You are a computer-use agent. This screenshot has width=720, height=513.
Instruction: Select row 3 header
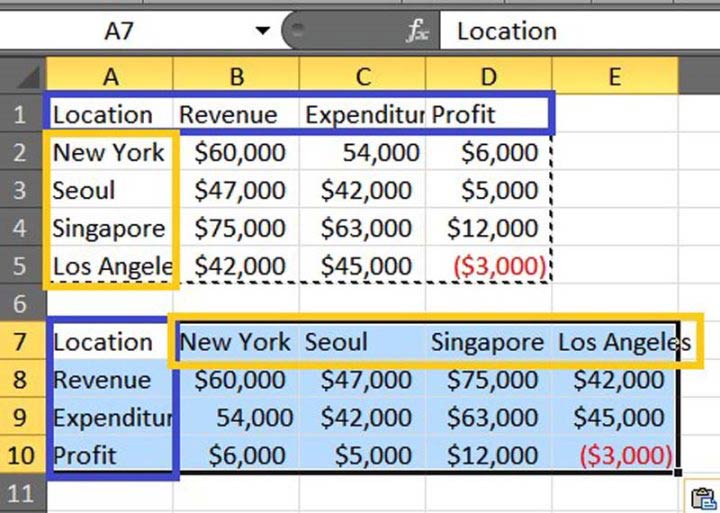(23, 189)
